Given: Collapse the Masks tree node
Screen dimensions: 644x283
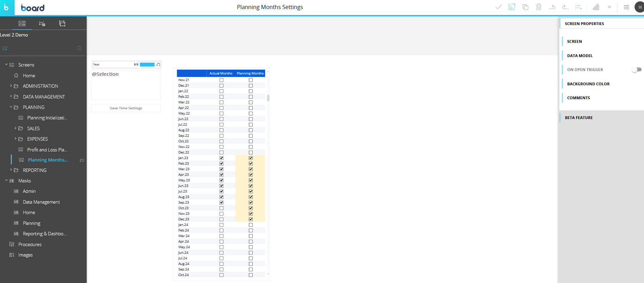Looking at the screenshot, I should pos(6,181).
